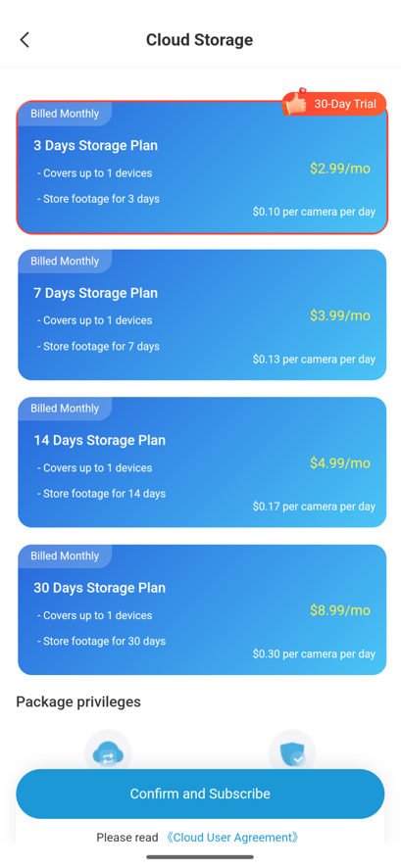The width and height of the screenshot is (401, 868).
Task: Tap the shield checkmark privilege icon
Action: point(292,752)
